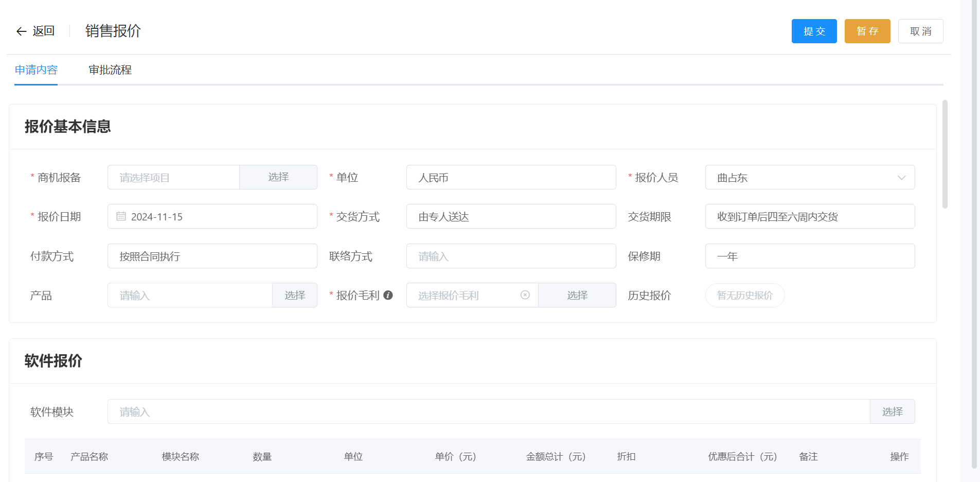Click the info icon beside 报价毛利
Viewport: 980px width, 482px height.
click(x=388, y=295)
